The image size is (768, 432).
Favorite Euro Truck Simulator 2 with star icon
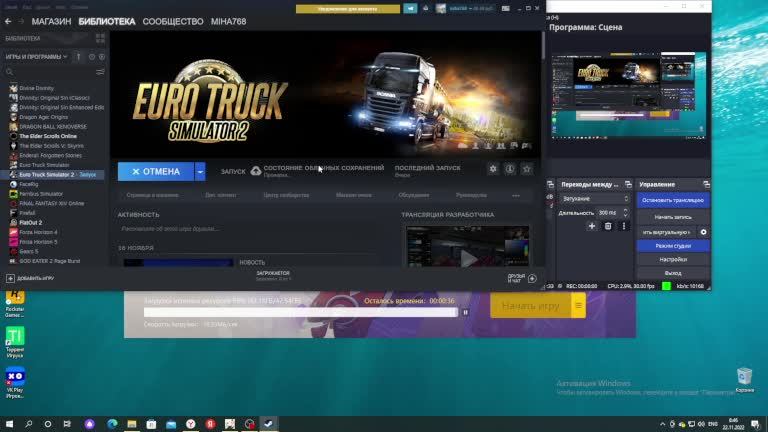pos(527,169)
